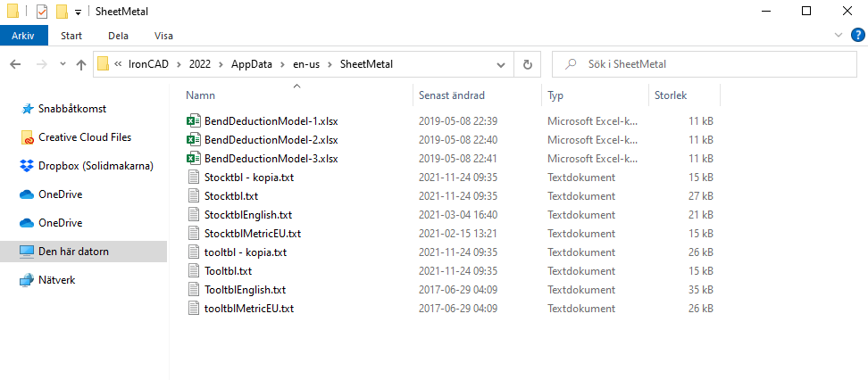This screenshot has width=868, height=380.
Task: Expand the address bar history dropdown
Action: [501, 65]
